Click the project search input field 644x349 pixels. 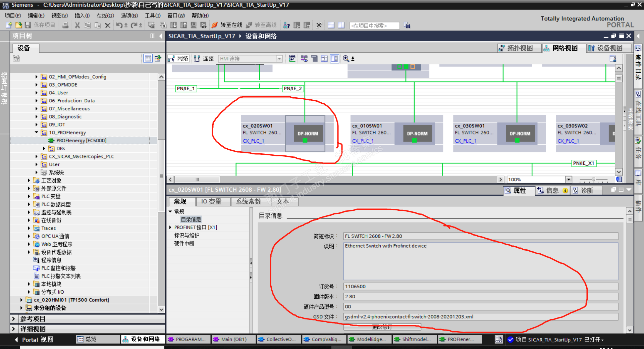pyautogui.click(x=375, y=26)
